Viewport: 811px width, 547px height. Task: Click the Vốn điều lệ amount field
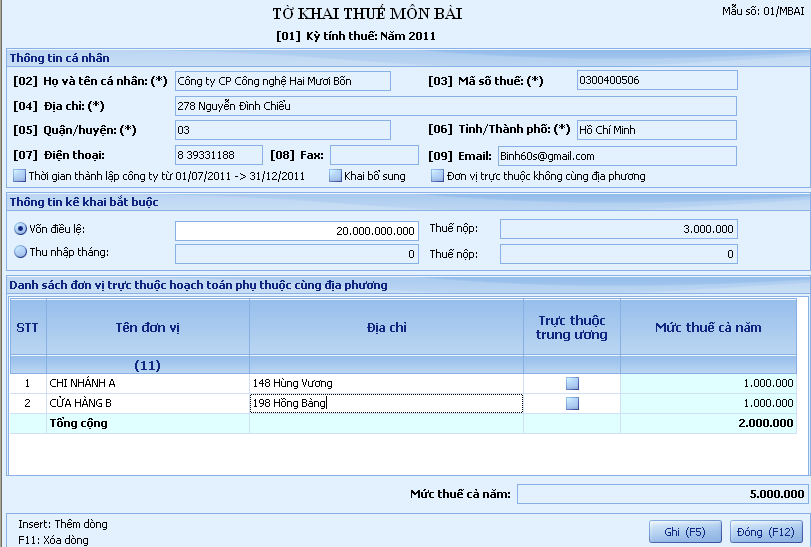[296, 231]
